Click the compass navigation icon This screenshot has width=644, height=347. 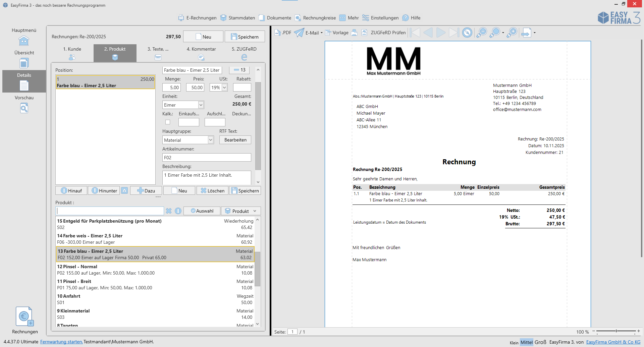(467, 33)
